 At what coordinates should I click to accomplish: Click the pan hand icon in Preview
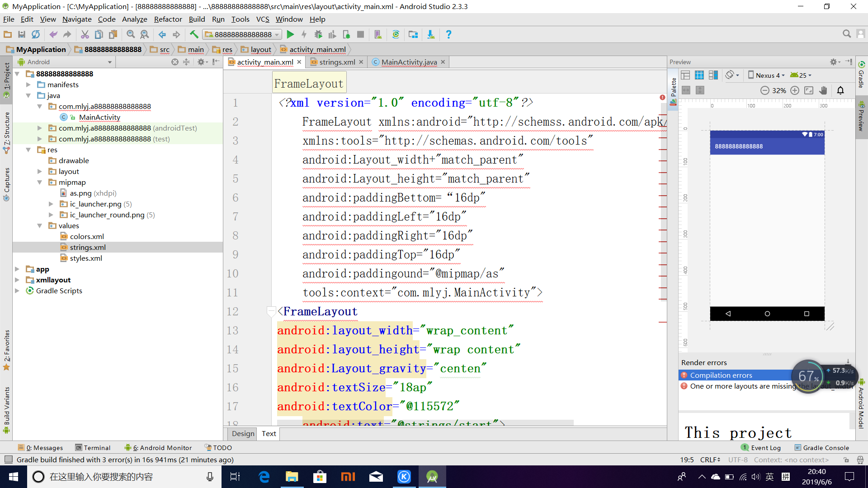823,90
